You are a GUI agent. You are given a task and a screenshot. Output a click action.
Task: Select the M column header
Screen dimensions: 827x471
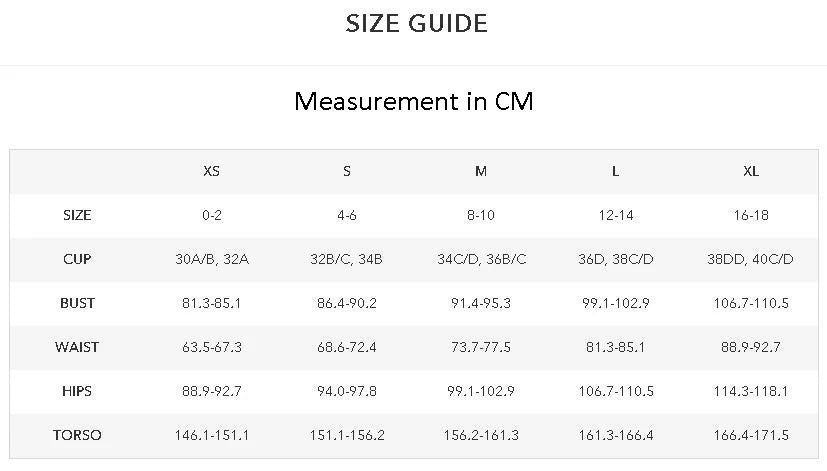[x=481, y=171]
